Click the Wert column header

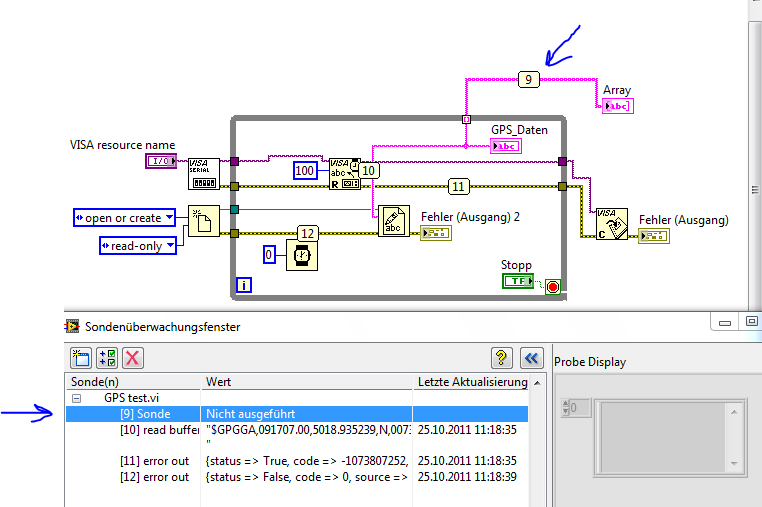(307, 382)
